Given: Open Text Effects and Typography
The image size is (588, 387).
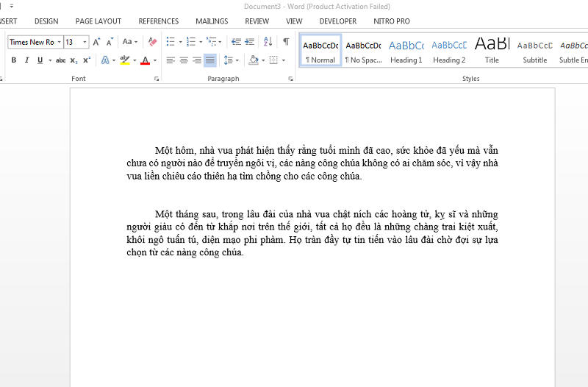Looking at the screenshot, I should (x=105, y=60).
